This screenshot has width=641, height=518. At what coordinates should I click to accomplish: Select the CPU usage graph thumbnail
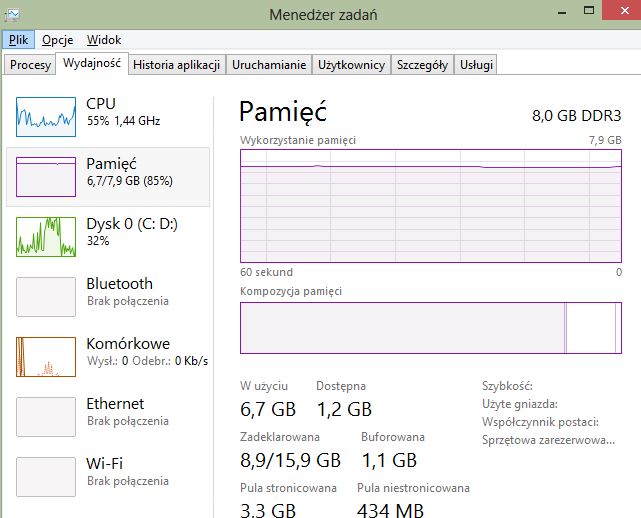(x=46, y=117)
